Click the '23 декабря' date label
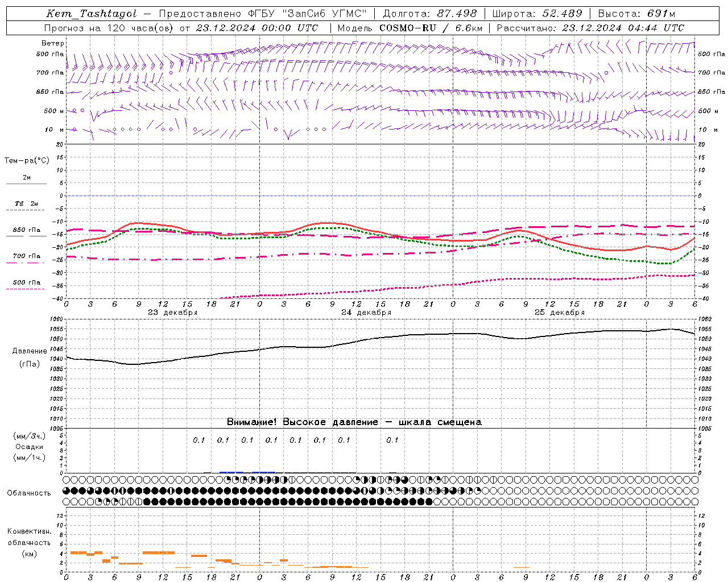728x582 pixels. click(173, 313)
